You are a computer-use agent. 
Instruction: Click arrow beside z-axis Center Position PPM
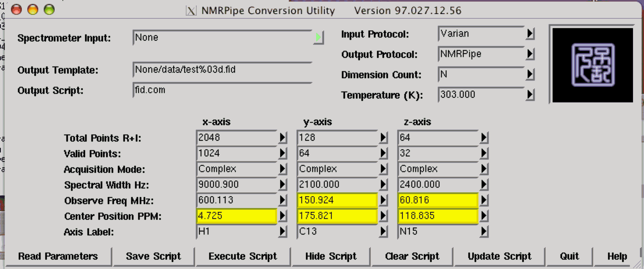tap(484, 216)
